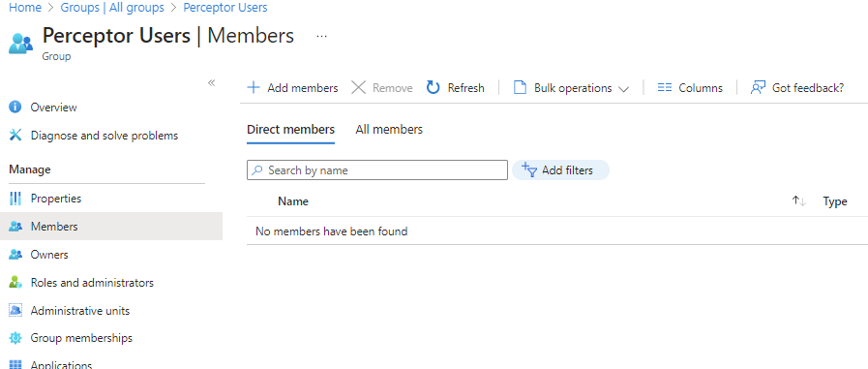
Task: Click the Properties bars icon
Action: 15,198
